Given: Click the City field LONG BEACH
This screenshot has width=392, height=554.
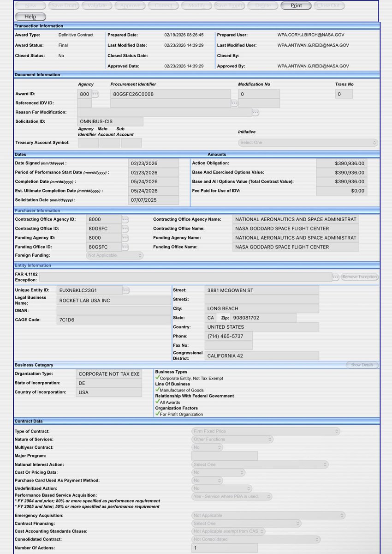Looking at the screenshot, I should pyautogui.click(x=261, y=309).
